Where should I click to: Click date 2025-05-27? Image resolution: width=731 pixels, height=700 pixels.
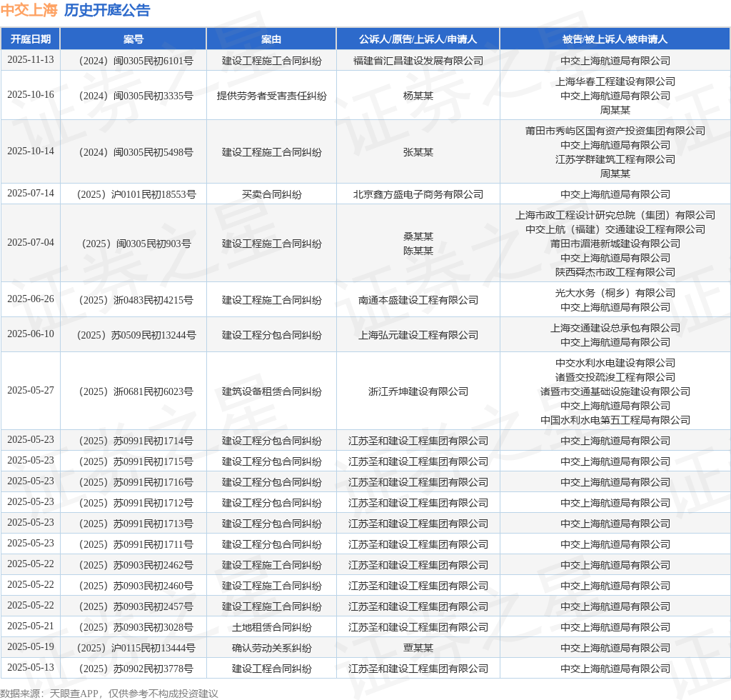[x=31, y=390]
